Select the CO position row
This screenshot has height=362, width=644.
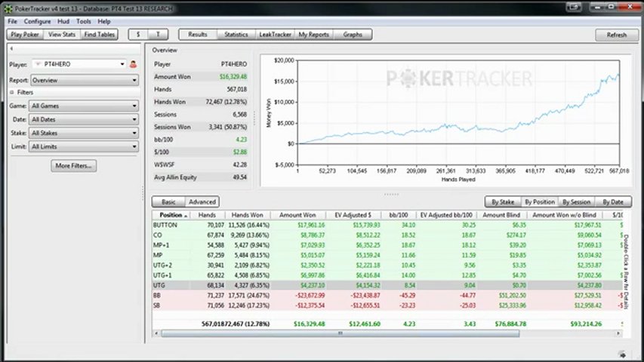(x=387, y=235)
